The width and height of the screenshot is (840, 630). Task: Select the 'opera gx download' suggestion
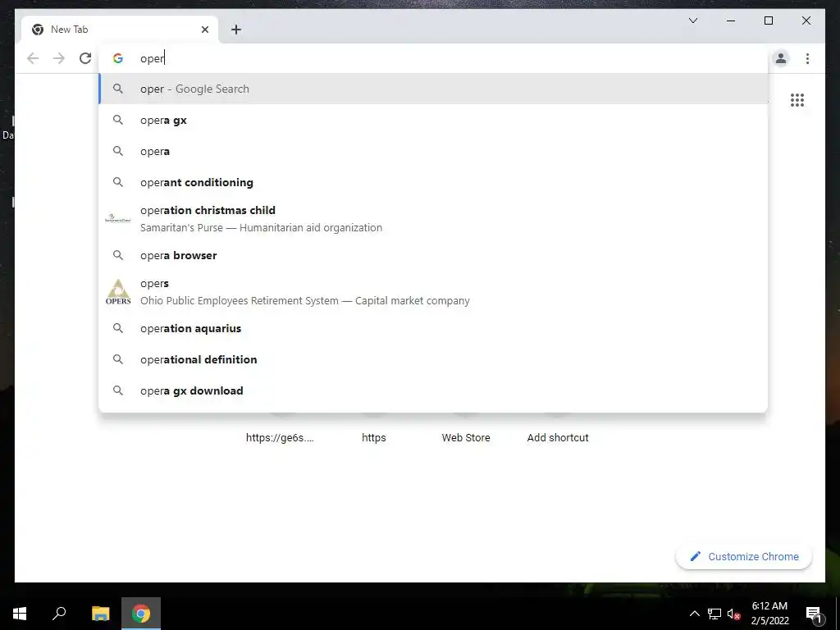coord(433,390)
